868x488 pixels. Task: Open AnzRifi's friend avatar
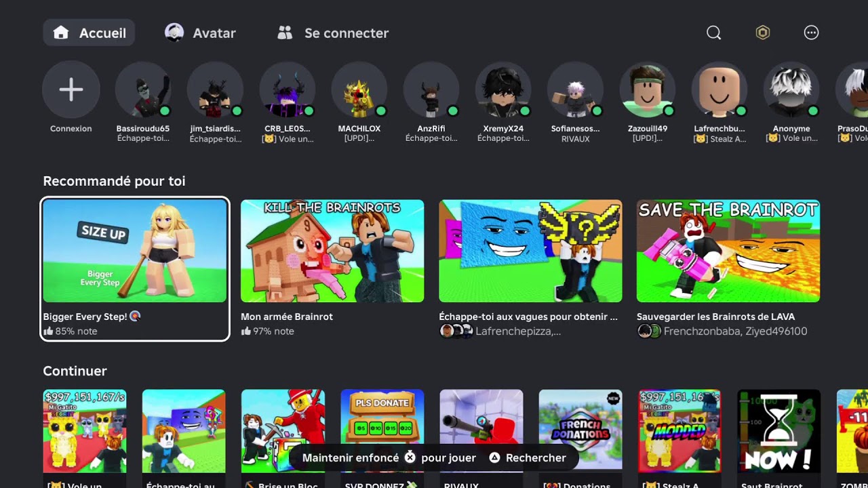point(431,89)
